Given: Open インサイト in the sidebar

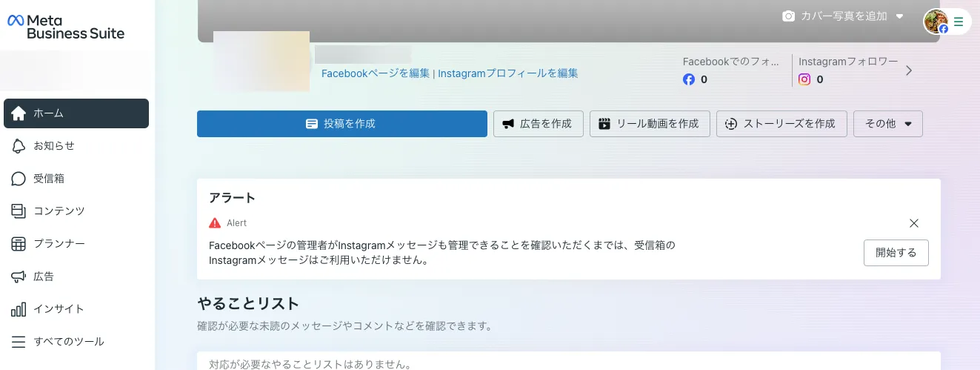Looking at the screenshot, I should tap(76, 309).
